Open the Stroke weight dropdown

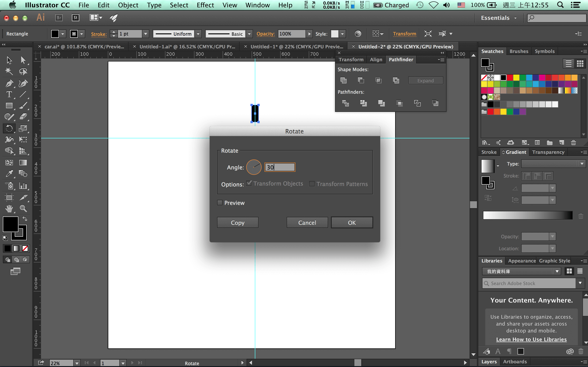(x=145, y=34)
